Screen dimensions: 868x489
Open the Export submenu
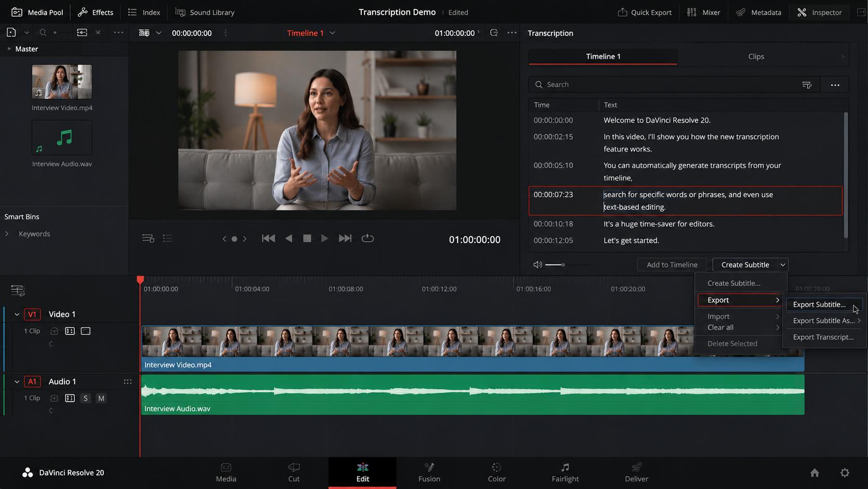[x=740, y=300]
